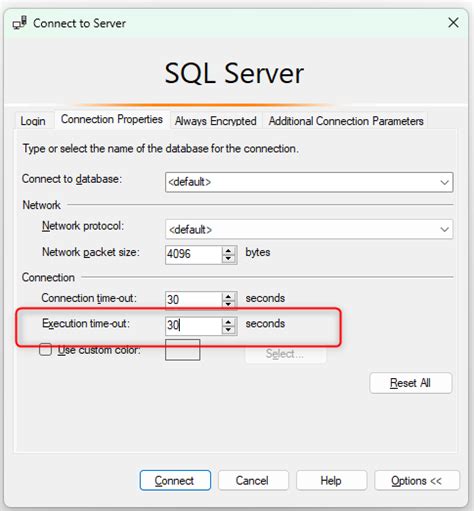
Task: Cancel the connection dialog
Action: (x=253, y=480)
